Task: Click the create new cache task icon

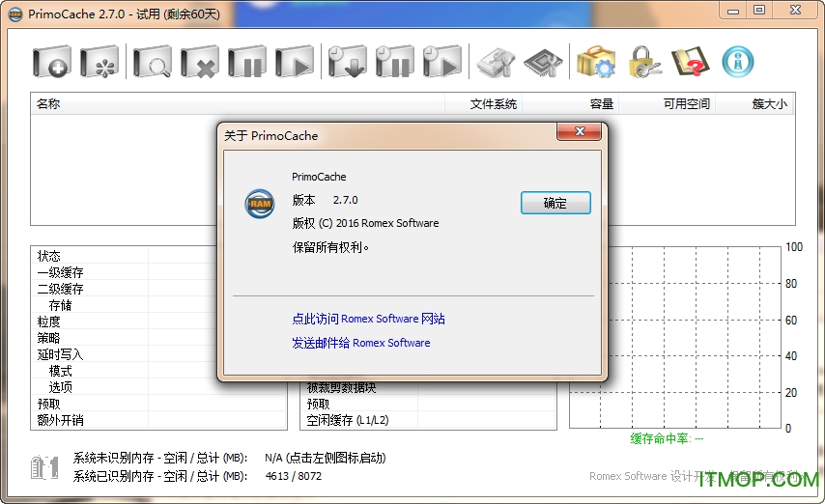Action: (52, 62)
